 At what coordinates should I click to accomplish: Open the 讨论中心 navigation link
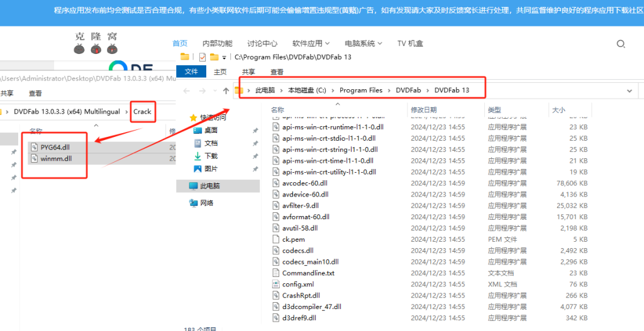point(262,43)
